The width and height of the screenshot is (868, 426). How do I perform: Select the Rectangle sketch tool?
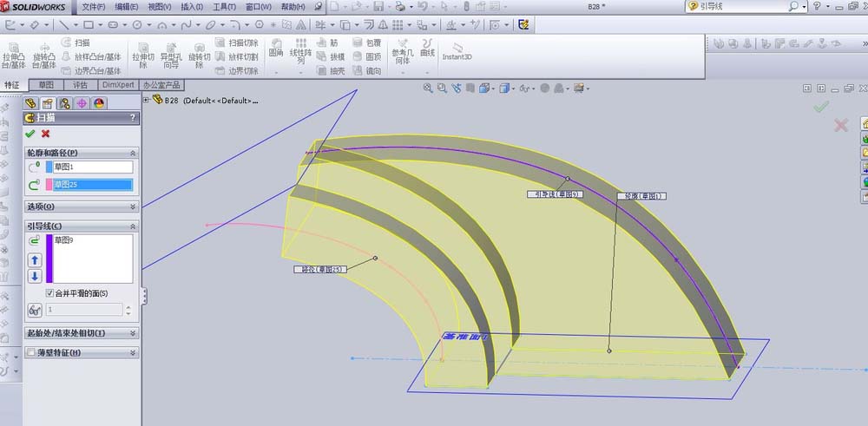88,25
